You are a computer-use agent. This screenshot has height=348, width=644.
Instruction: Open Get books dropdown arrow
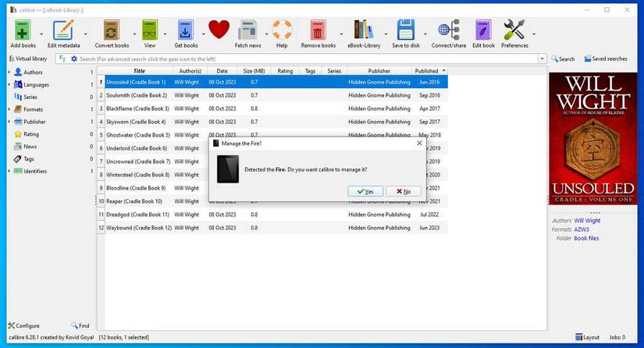[x=203, y=34]
